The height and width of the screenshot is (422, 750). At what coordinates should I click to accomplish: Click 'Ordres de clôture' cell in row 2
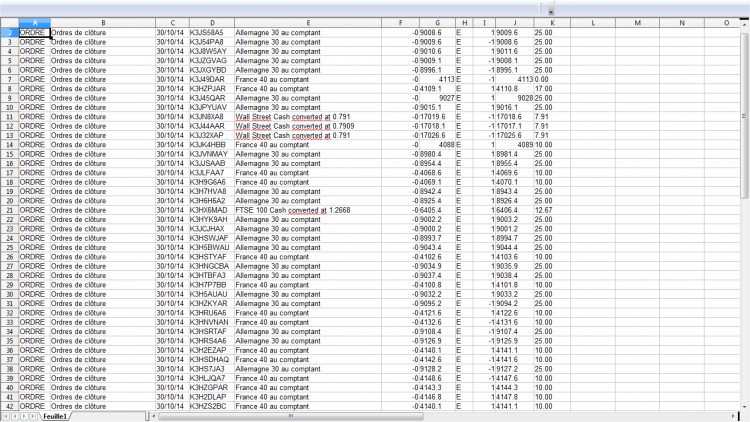(103, 33)
